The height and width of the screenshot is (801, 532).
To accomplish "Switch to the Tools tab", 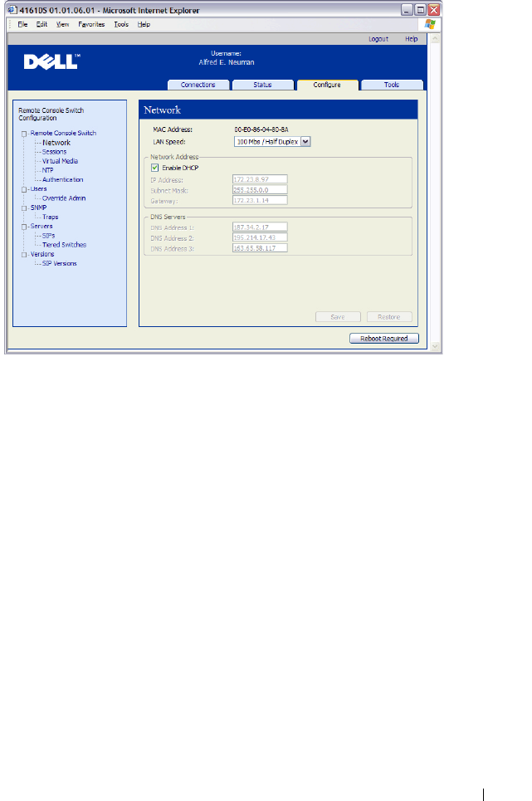I will click(392, 85).
